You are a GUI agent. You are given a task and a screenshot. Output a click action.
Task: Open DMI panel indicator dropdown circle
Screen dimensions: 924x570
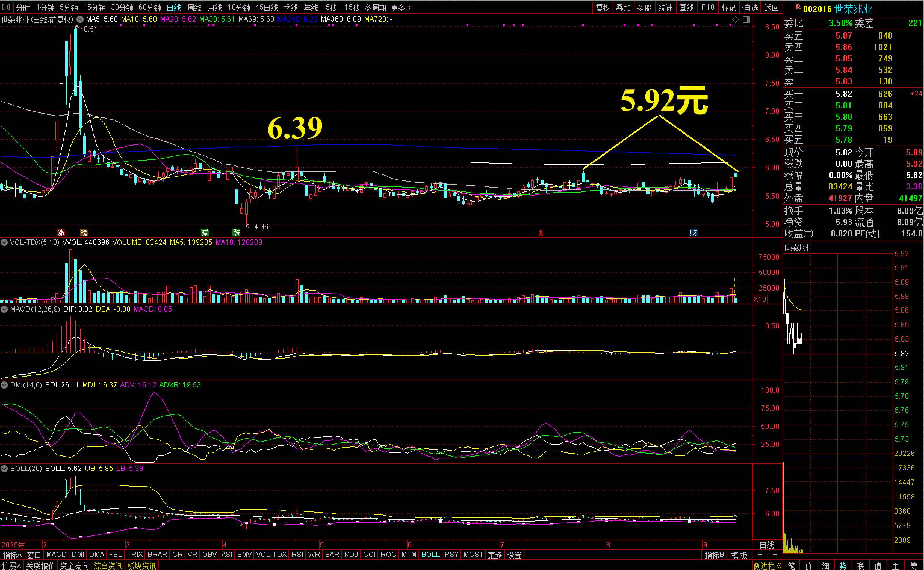point(4,385)
